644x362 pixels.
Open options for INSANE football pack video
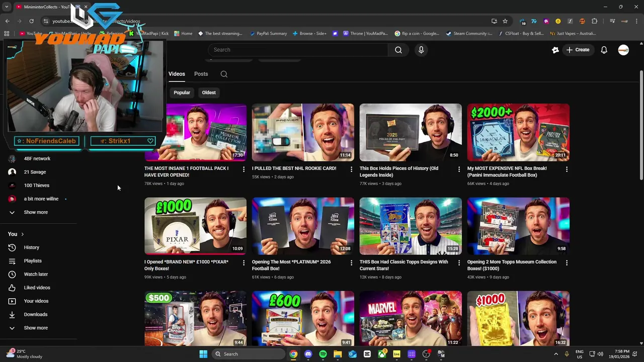coord(244,169)
